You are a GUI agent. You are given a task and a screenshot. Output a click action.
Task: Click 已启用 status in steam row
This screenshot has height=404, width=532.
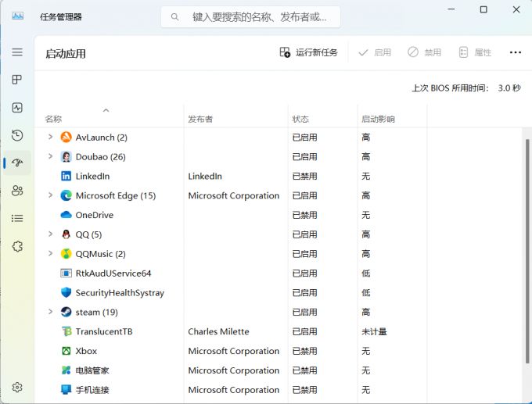pos(304,312)
